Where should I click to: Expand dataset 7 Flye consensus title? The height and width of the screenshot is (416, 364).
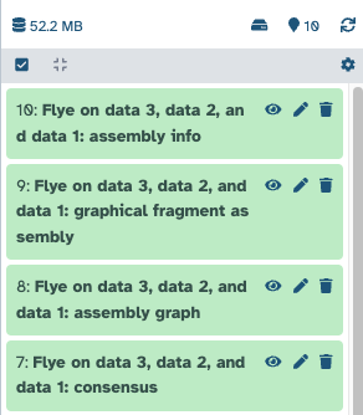pyautogui.click(x=130, y=375)
